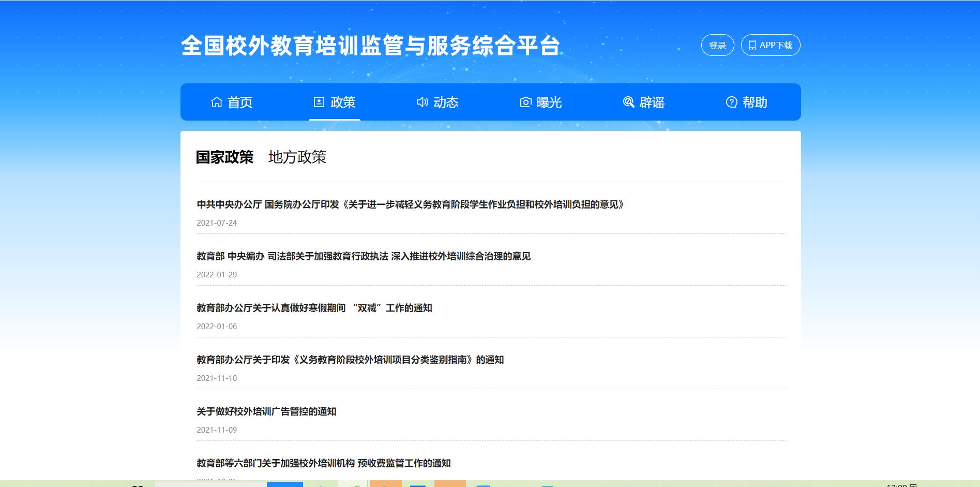Click the magnifier icon beside 辟谣
The height and width of the screenshot is (487, 980).
coord(628,102)
